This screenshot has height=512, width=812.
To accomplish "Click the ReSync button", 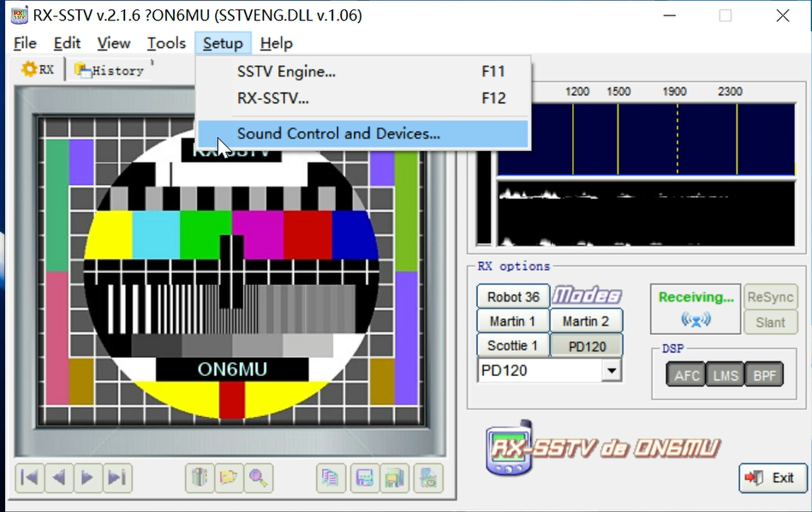I will click(x=770, y=296).
